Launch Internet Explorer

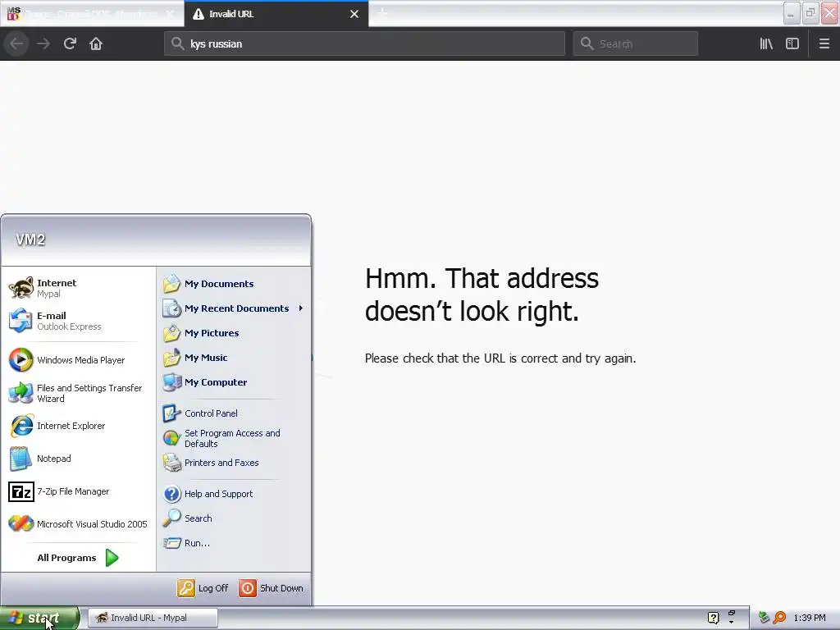[x=78, y=426]
